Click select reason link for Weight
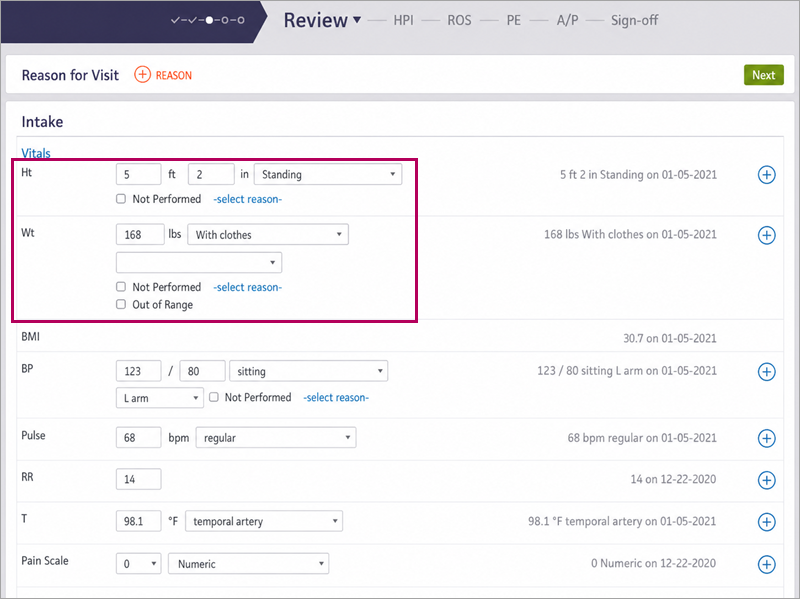Viewport: 800px width, 599px height. [247, 287]
